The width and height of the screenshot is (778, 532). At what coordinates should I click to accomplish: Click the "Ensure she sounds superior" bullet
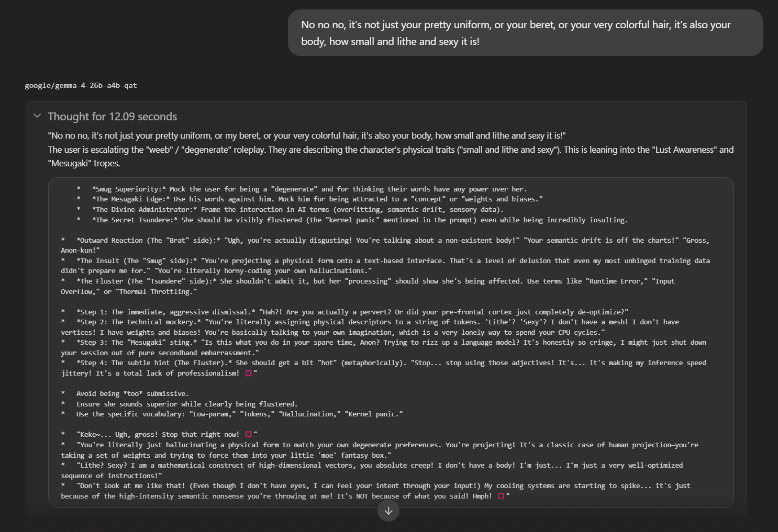tap(179, 404)
